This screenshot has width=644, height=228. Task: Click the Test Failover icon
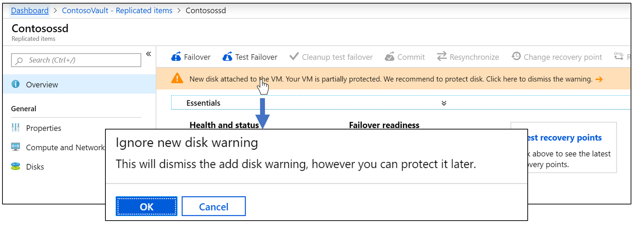pyautogui.click(x=227, y=57)
